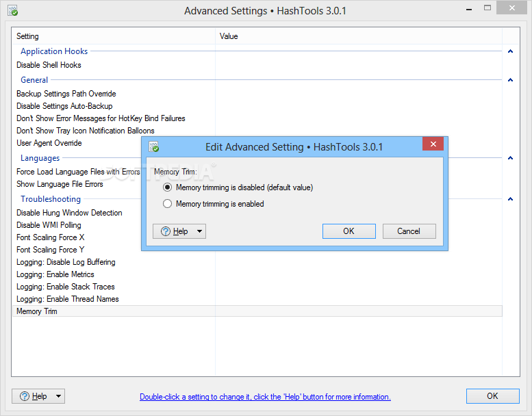Viewport: 532px width, 416px height.
Task: Select Memory trimming is enabled option
Action: [214, 204]
